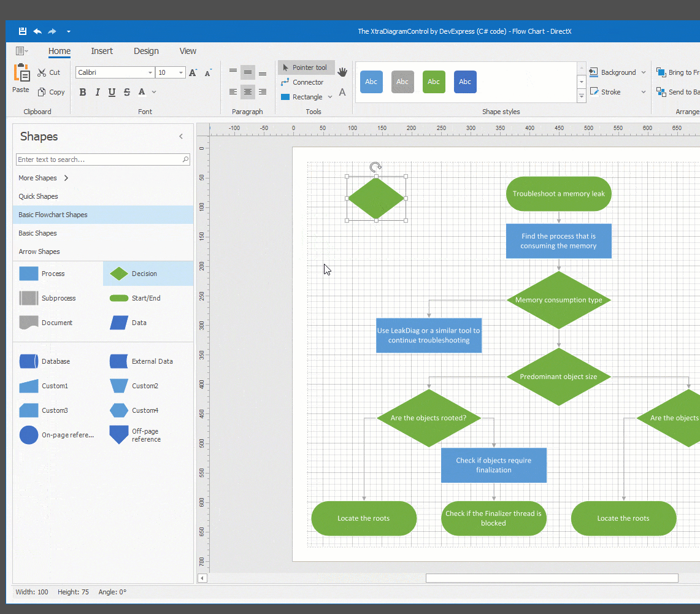The width and height of the screenshot is (700, 614).
Task: Click the font color A icon
Action: point(142,92)
